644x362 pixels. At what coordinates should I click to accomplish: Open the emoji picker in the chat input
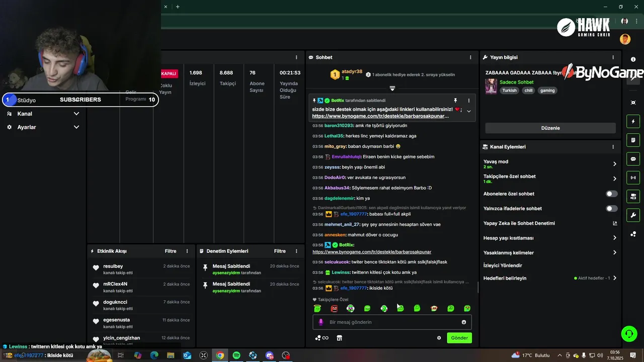coord(464,322)
